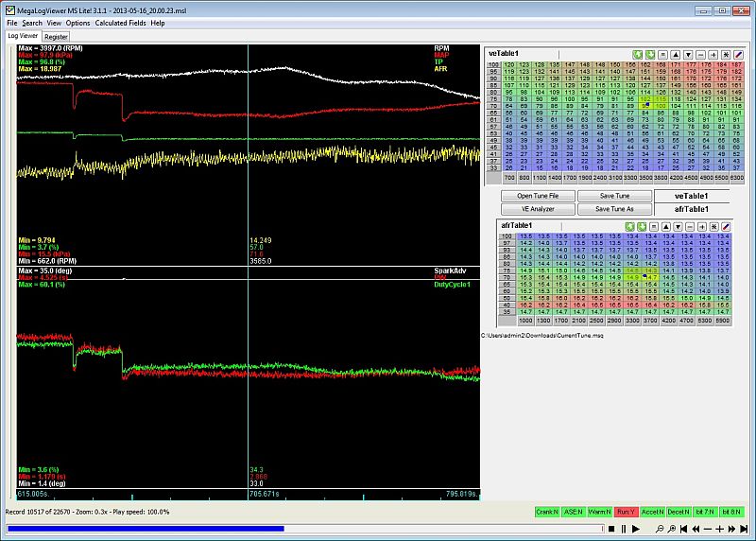Skip to the end of the log
The height and width of the screenshot is (541, 756).
pyautogui.click(x=744, y=529)
